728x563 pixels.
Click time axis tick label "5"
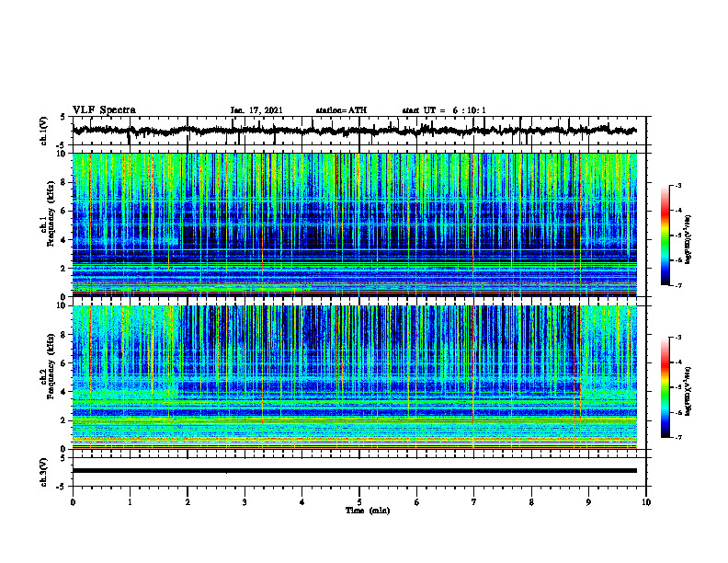coord(359,502)
